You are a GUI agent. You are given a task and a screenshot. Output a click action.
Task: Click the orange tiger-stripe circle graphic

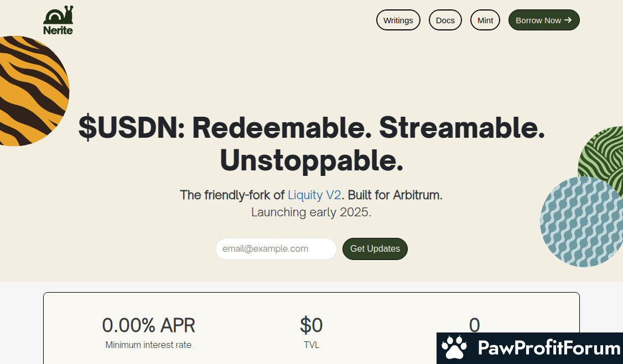30,91
